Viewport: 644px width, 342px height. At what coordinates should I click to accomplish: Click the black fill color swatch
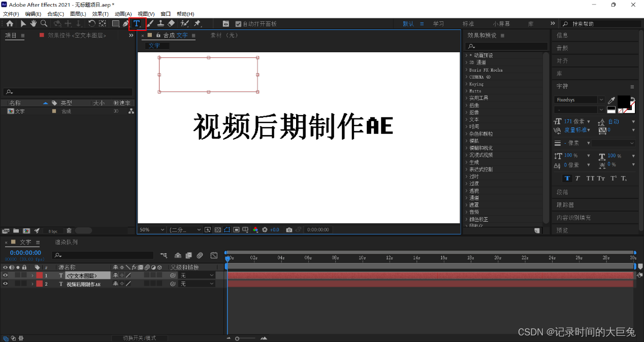click(623, 102)
